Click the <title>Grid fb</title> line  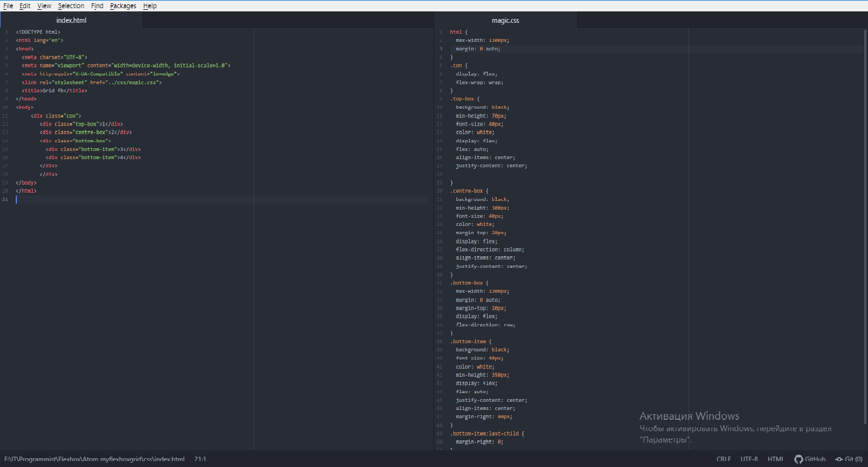click(54, 91)
